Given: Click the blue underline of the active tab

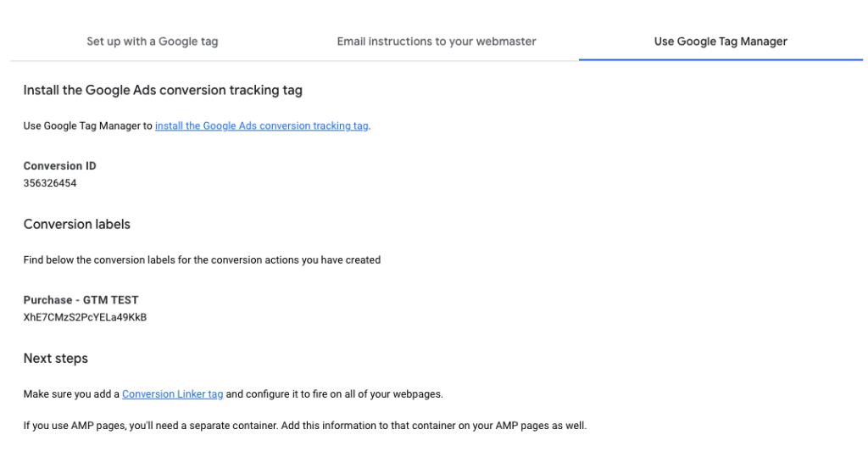Looking at the screenshot, I should point(721,59).
